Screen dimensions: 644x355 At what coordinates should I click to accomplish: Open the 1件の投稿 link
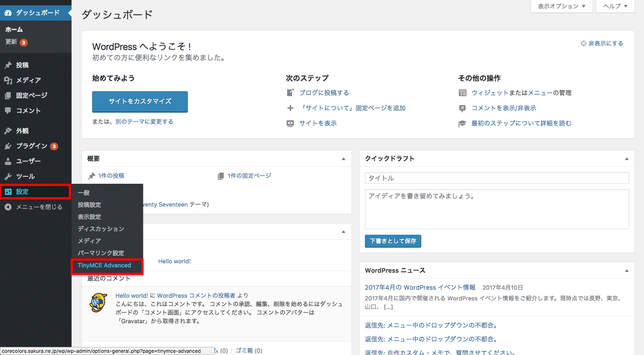point(111,176)
